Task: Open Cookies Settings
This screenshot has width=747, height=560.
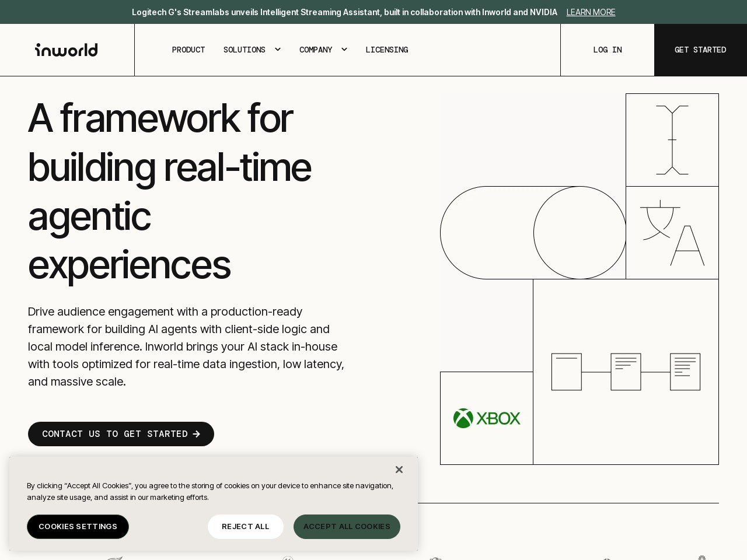Action: click(78, 527)
